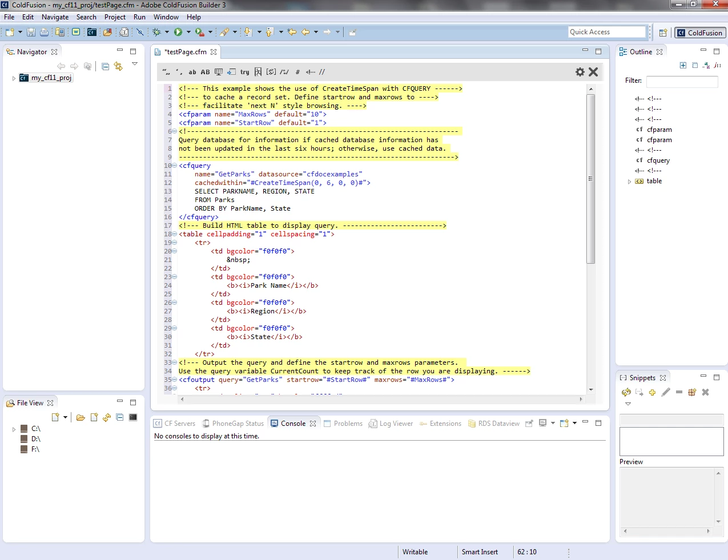The image size is (728, 560).
Task: Switch to the ColdFusion perspective button
Action: point(700,33)
